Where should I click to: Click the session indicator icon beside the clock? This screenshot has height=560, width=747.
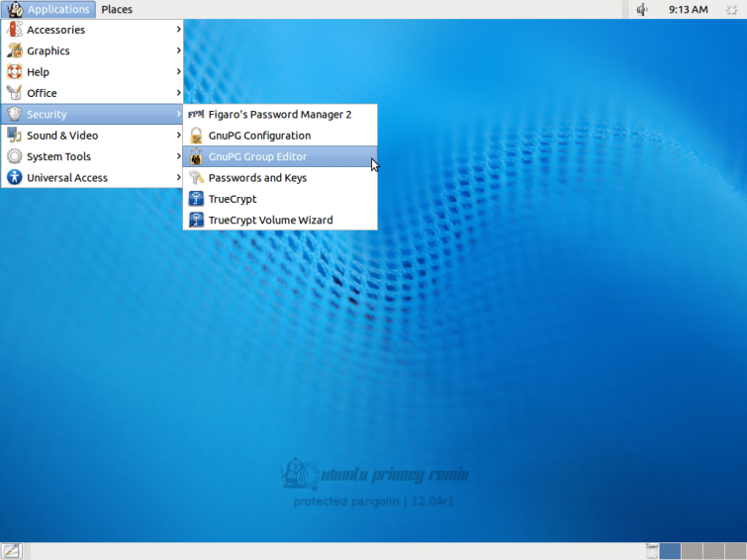click(x=732, y=10)
